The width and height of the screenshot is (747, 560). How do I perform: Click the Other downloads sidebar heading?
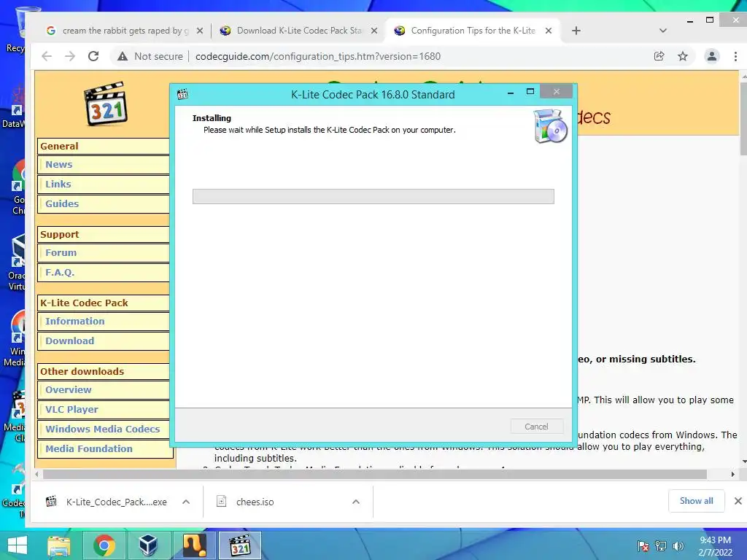tap(82, 371)
